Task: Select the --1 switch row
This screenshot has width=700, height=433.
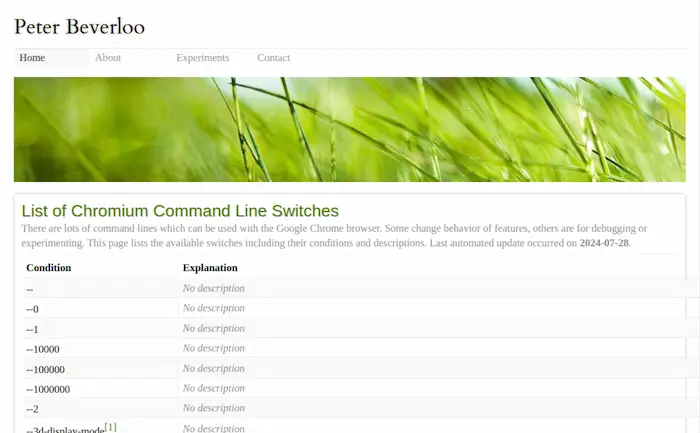Action: click(x=32, y=329)
